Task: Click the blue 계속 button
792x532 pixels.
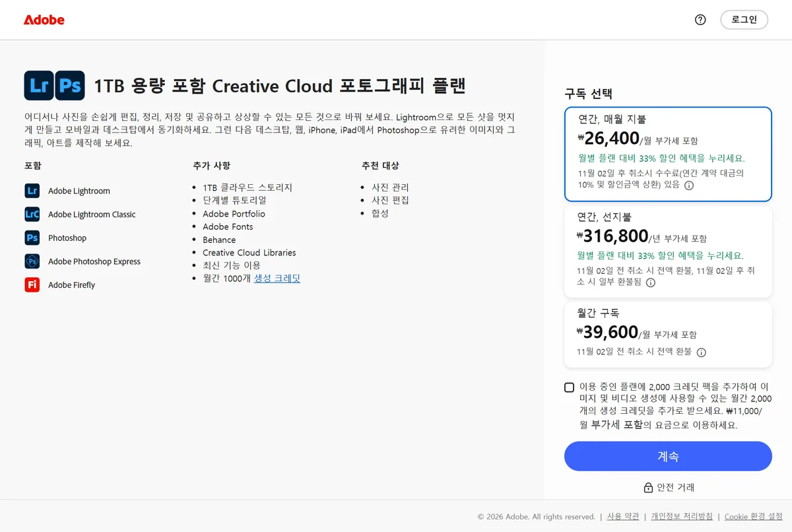Action: click(x=668, y=456)
